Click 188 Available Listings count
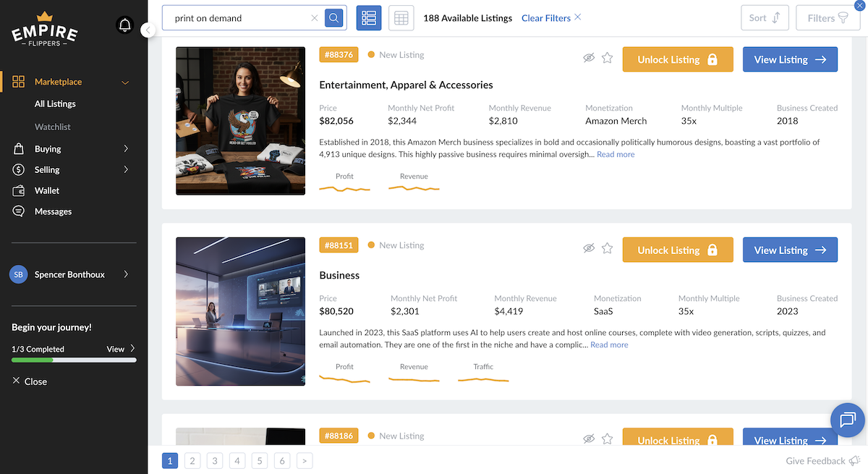This screenshot has height=474, width=868. pyautogui.click(x=467, y=18)
